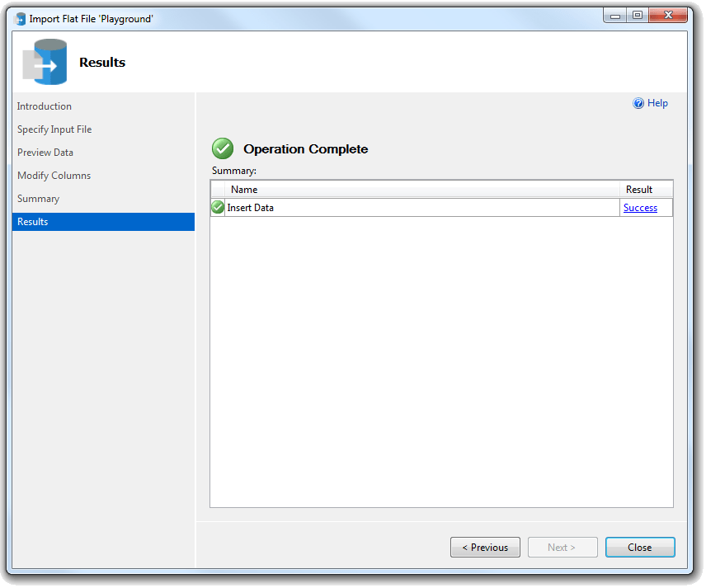Select the Modify Columns step

(54, 176)
